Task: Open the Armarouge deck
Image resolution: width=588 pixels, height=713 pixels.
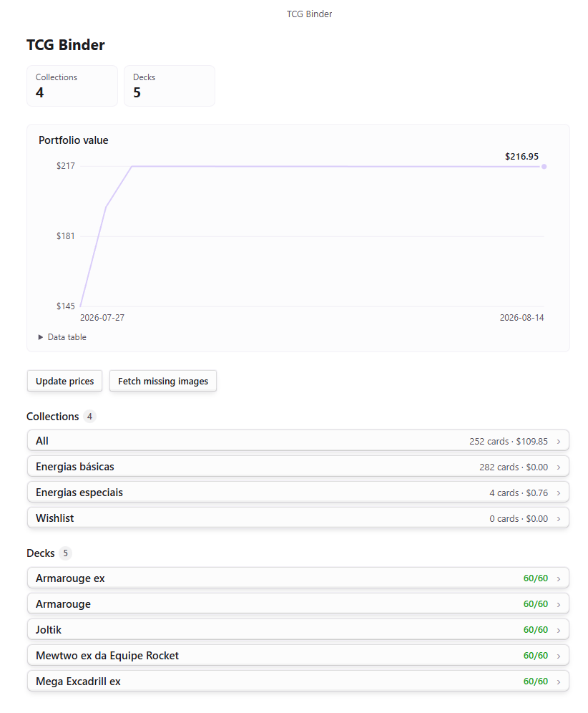Action: [298, 604]
